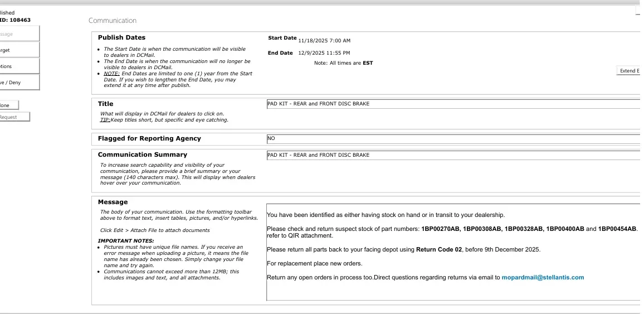Switch to the Options sidebar tab
Viewport: 644px width, 314px height.
click(19, 66)
